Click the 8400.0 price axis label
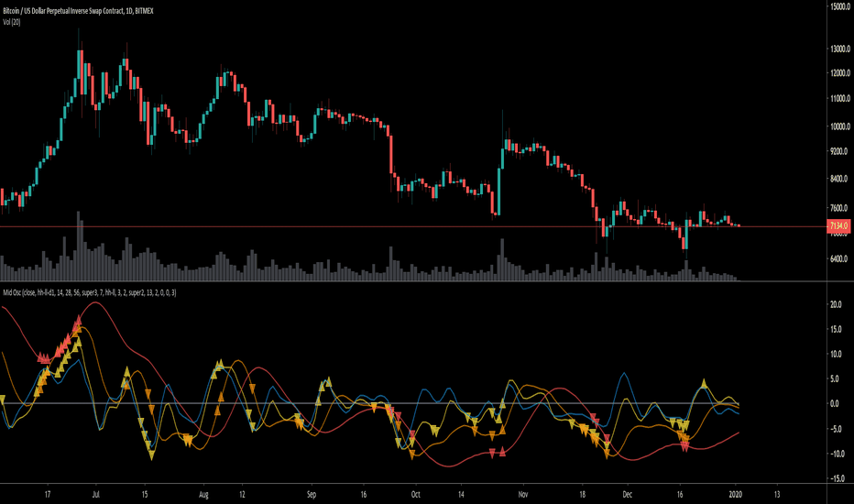Viewport: 854px width, 504px height. click(840, 179)
